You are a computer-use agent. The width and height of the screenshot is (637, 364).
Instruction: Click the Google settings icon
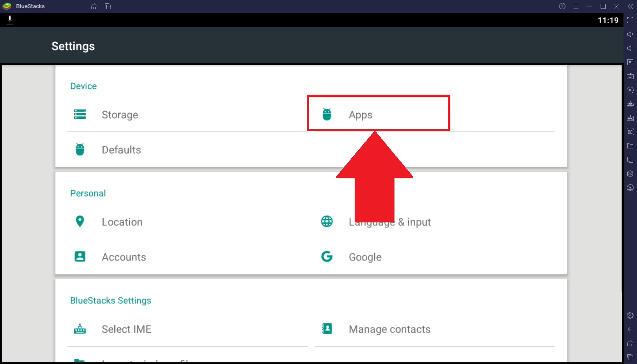pos(327,257)
